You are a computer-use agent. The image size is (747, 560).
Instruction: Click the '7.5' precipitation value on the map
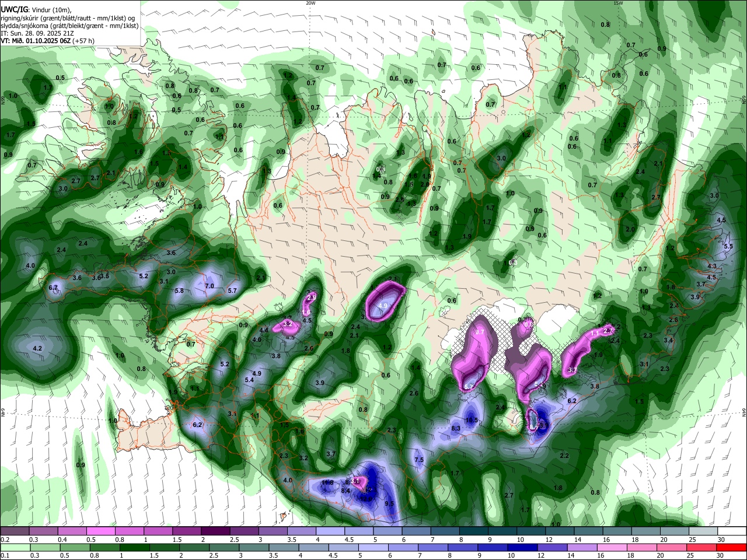tap(419, 460)
